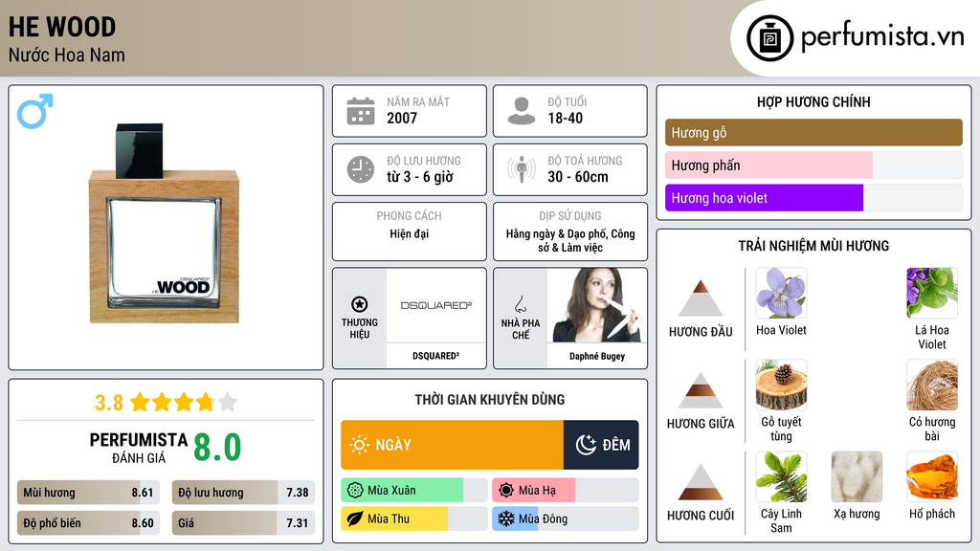Click the sun icon for Mùa Hạ
The height and width of the screenshot is (551, 980).
click(x=506, y=491)
